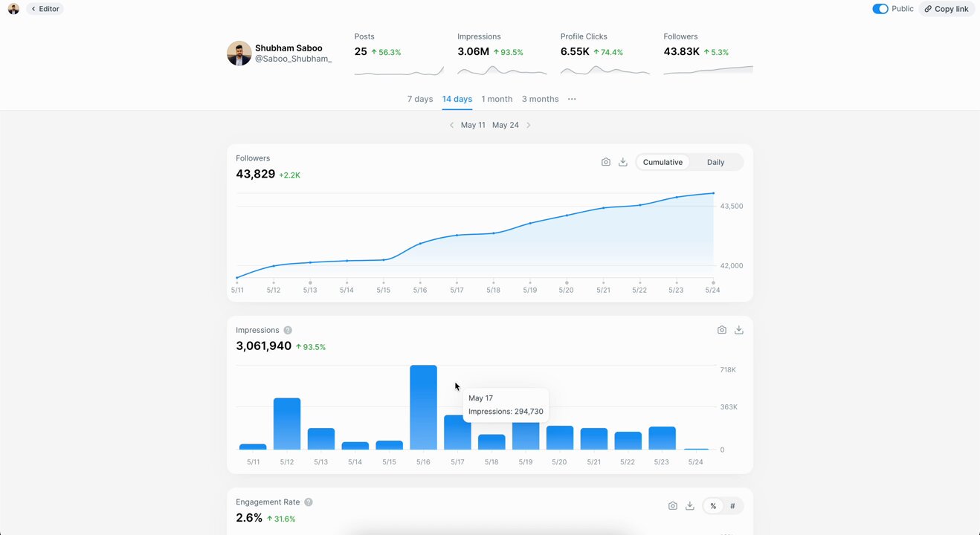
Task: Take a snapshot of the Followers chart
Action: pyautogui.click(x=606, y=162)
